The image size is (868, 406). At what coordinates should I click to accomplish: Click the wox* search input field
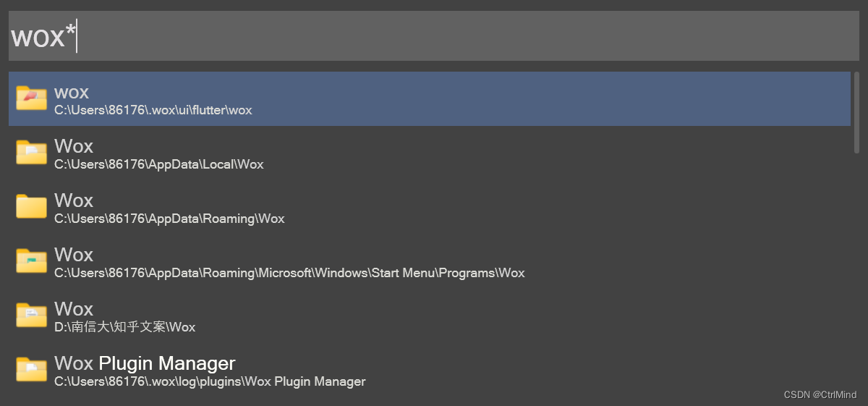434,35
